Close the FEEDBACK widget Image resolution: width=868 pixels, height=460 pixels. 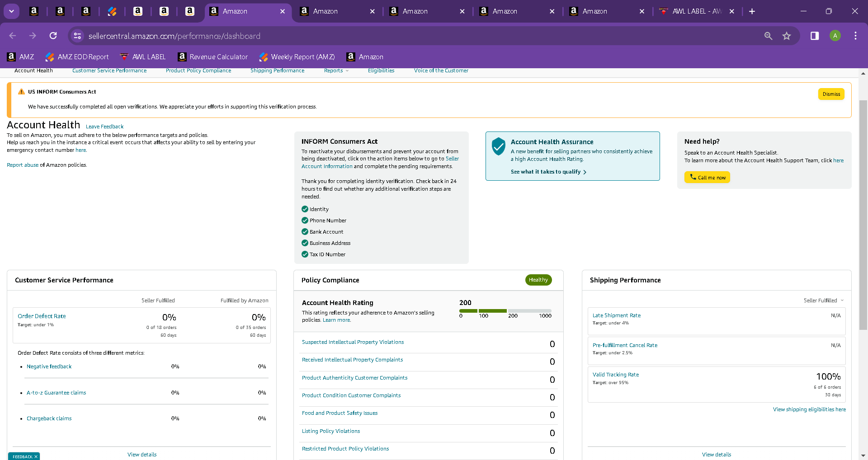[x=36, y=457]
